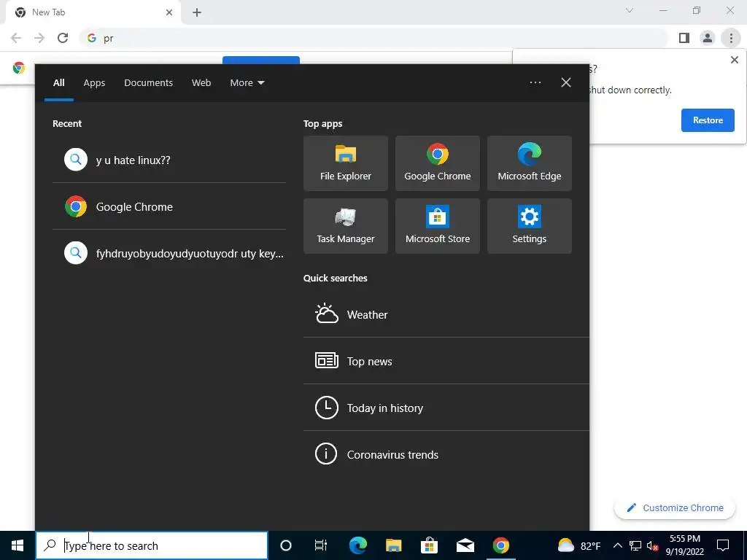Click the Chrome address bar with 'pr'
This screenshot has width=747, height=560.
[x=373, y=38]
